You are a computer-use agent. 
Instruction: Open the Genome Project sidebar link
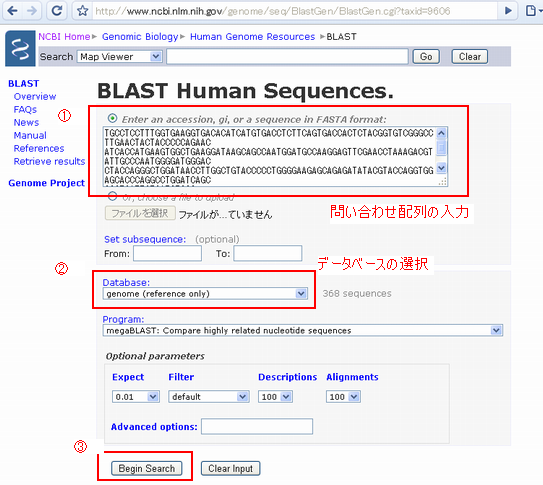tap(46, 183)
